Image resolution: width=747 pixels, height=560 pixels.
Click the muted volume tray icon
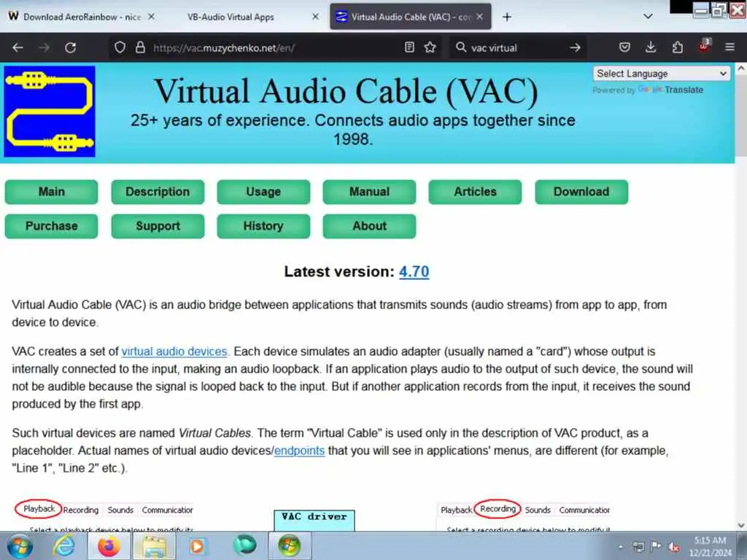click(x=675, y=547)
